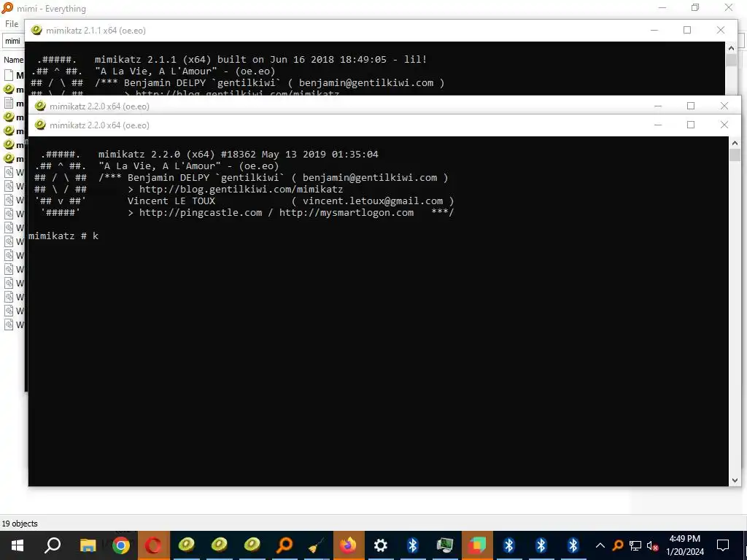Click the muted volume icon in tray

tap(652, 545)
